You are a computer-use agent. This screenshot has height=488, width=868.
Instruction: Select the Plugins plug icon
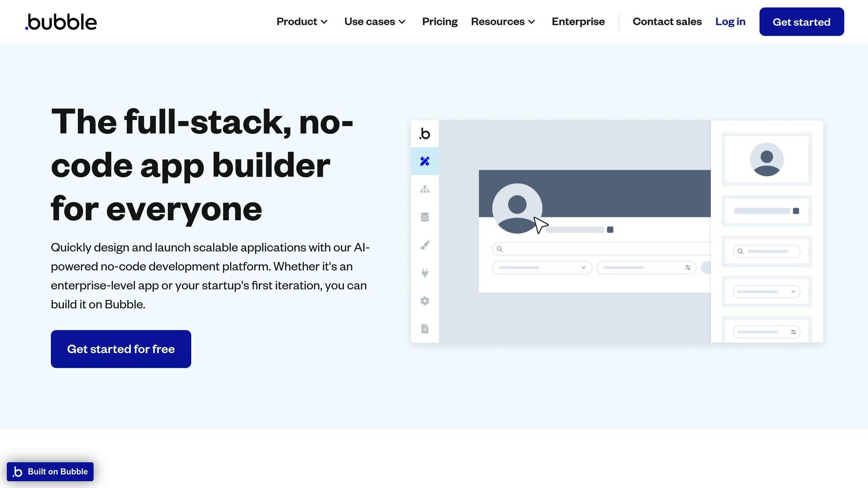[425, 273]
